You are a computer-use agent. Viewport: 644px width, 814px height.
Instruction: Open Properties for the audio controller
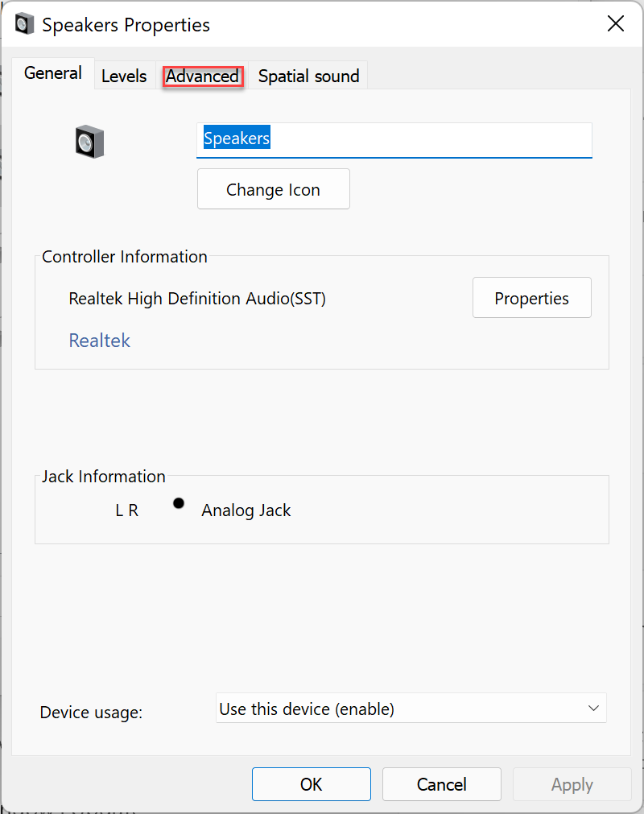531,297
